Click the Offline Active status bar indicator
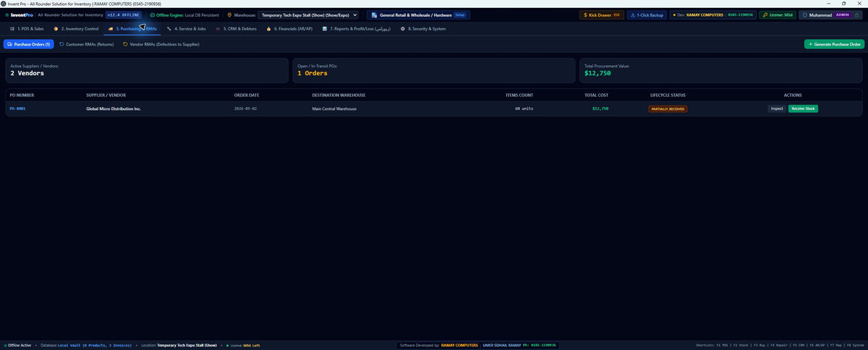The width and height of the screenshot is (868, 350). [x=18, y=345]
